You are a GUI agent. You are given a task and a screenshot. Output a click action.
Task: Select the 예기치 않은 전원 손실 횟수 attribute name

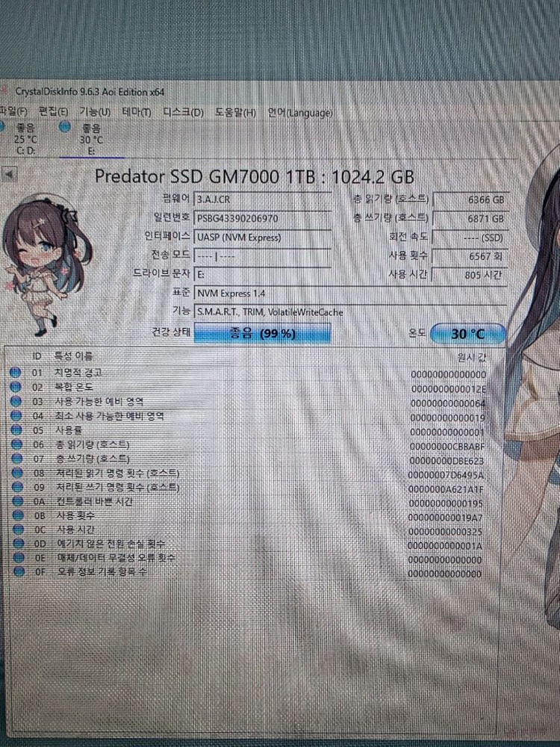111,544
